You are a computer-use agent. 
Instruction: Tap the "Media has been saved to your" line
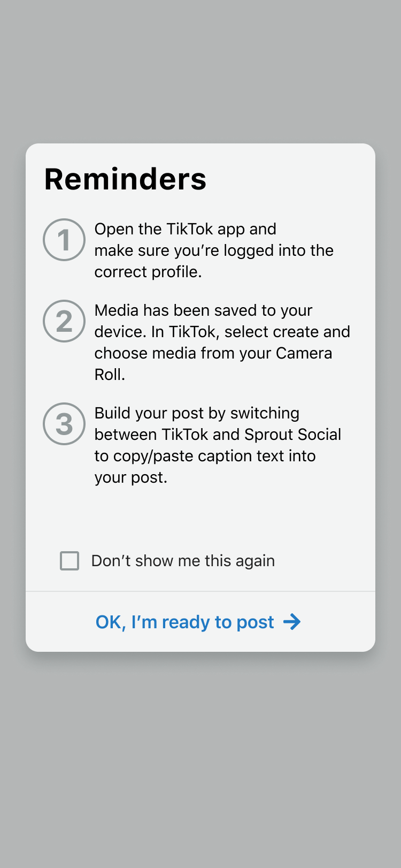point(204,310)
